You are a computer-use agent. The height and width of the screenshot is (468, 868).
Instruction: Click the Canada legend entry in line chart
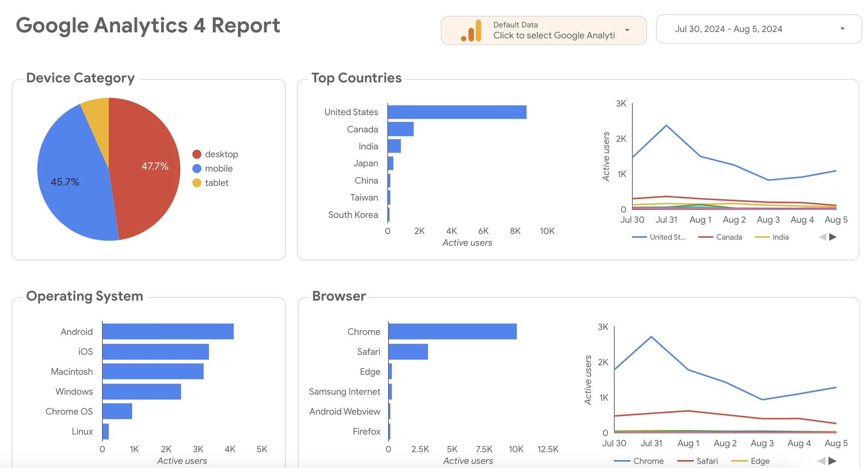click(x=720, y=237)
